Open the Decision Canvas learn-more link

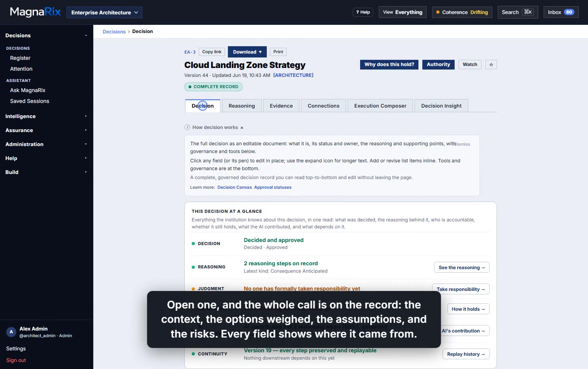coord(234,187)
